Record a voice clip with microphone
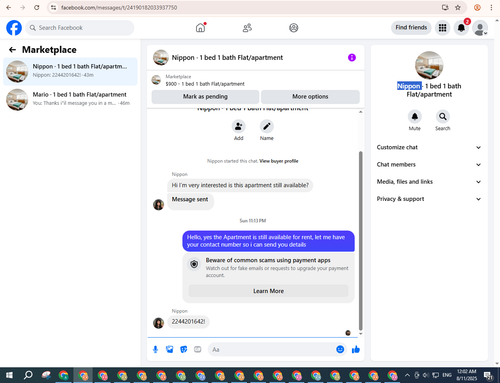Image resolution: width=500 pixels, height=383 pixels. (x=155, y=349)
